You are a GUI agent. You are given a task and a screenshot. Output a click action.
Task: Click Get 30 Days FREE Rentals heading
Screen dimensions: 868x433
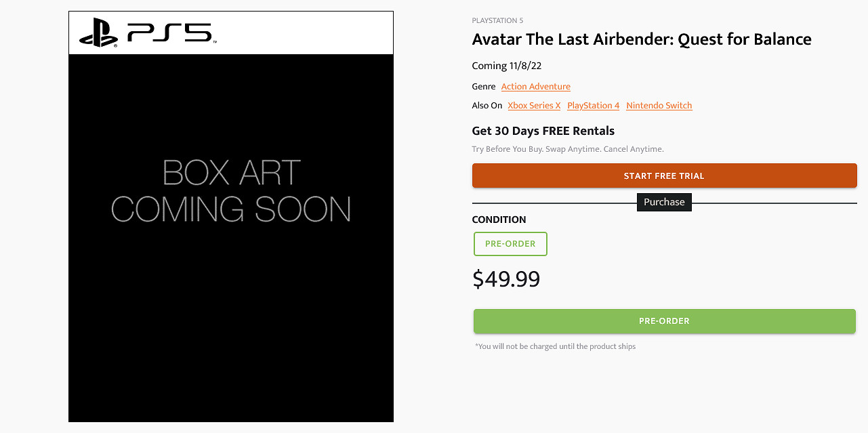point(543,131)
